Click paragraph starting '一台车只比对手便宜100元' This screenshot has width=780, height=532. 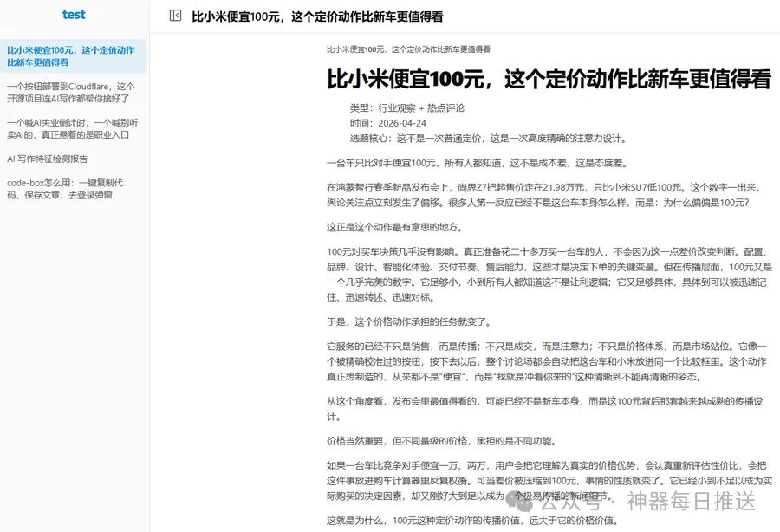click(x=479, y=163)
